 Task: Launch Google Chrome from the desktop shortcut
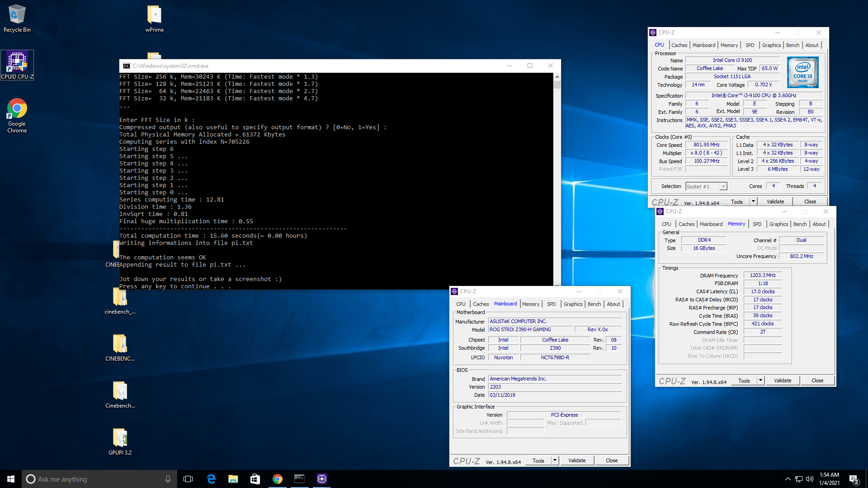[x=17, y=115]
